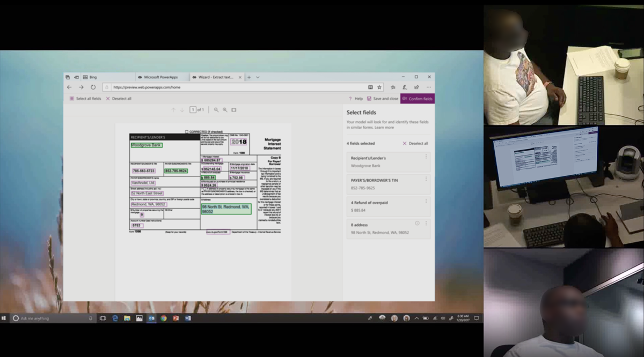This screenshot has width=644, height=357.
Task: Deselect the 852-785-9624 field on form
Action: (176, 171)
